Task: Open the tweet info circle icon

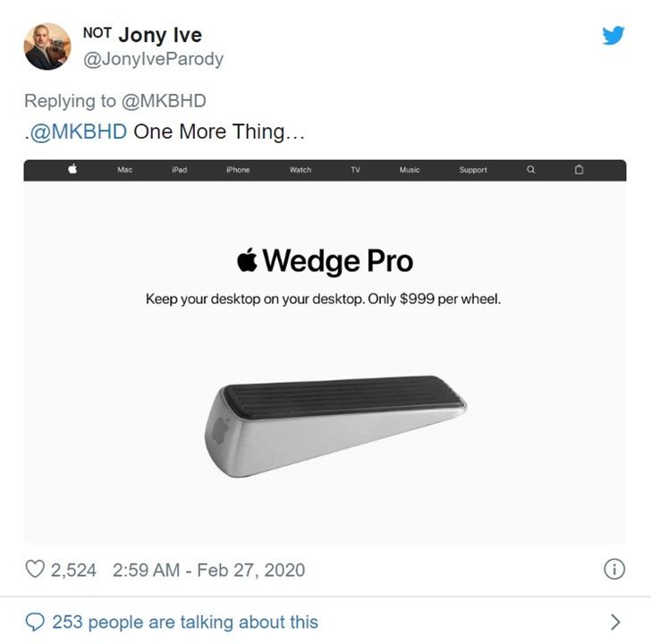Action: pyautogui.click(x=614, y=569)
